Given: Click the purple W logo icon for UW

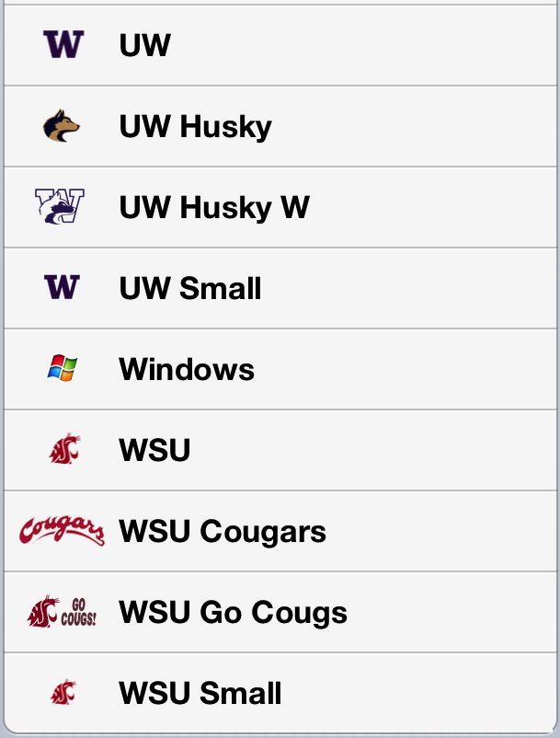Looking at the screenshot, I should tap(63, 44).
